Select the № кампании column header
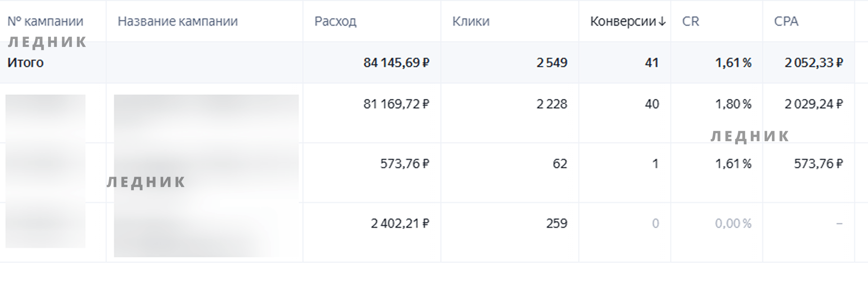The width and height of the screenshot is (868, 282). click(x=45, y=21)
